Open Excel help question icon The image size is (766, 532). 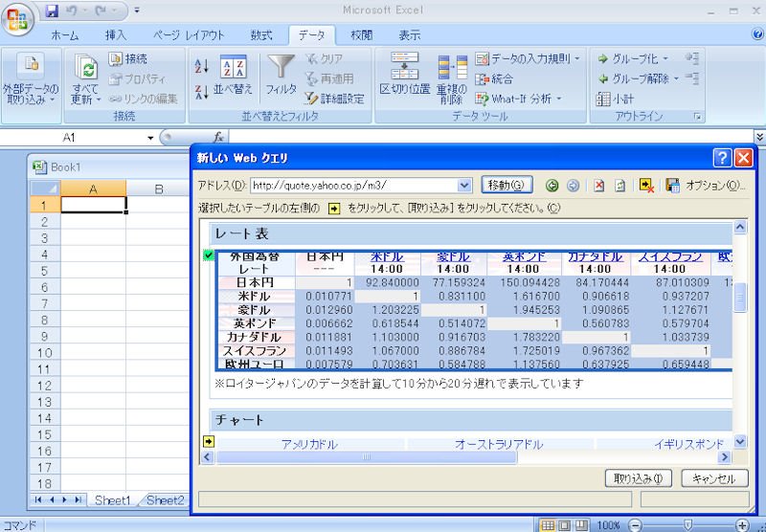click(x=757, y=34)
